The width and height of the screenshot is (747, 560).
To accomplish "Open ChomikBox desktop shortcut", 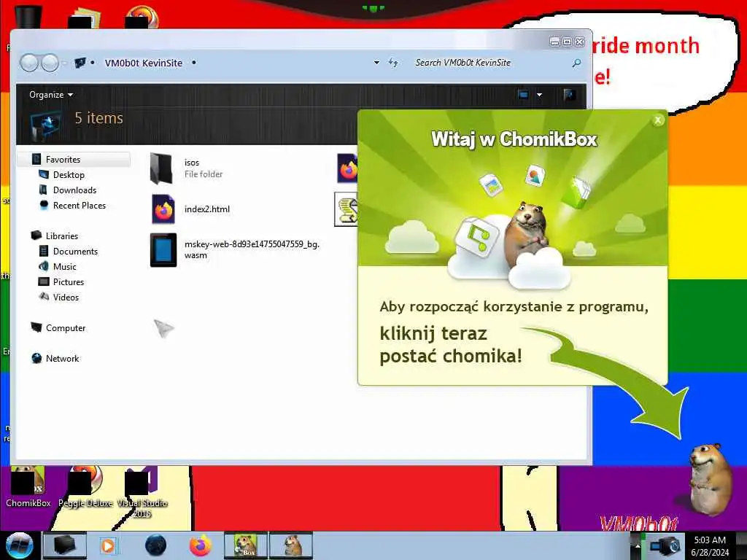I will tap(28, 486).
